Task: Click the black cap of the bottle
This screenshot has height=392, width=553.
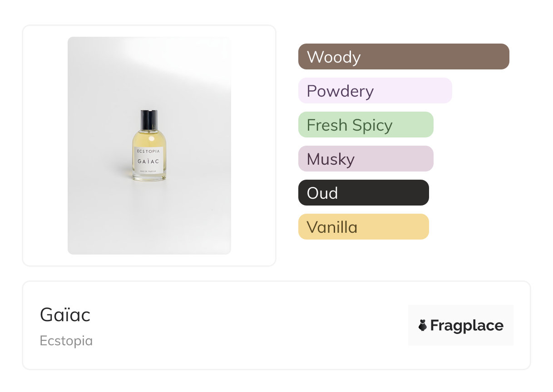Action: click(x=149, y=120)
